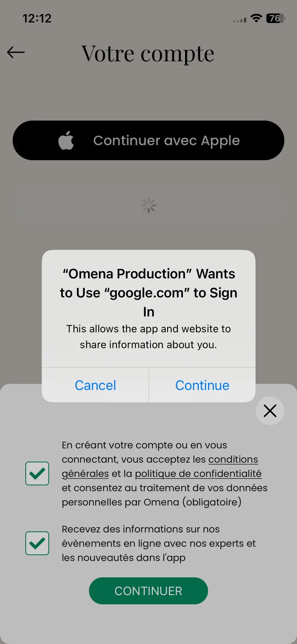Tap the green CONTINUER button

tap(148, 591)
